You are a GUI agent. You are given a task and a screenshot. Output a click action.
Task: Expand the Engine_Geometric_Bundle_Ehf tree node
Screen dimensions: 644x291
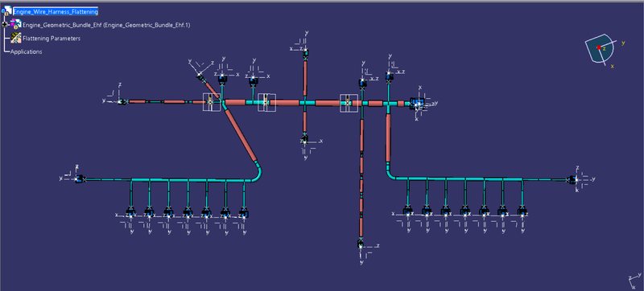coord(6,25)
